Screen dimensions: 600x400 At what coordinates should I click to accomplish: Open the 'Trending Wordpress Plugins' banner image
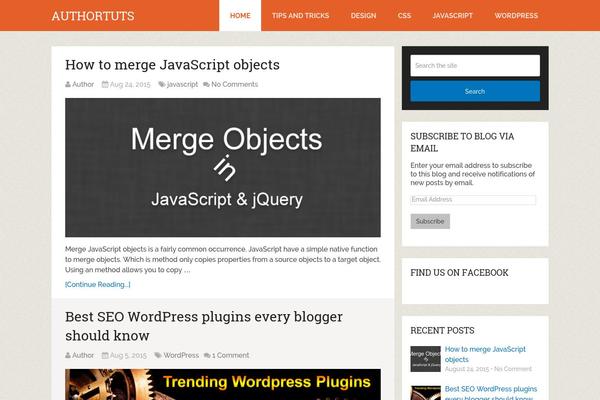point(223,384)
